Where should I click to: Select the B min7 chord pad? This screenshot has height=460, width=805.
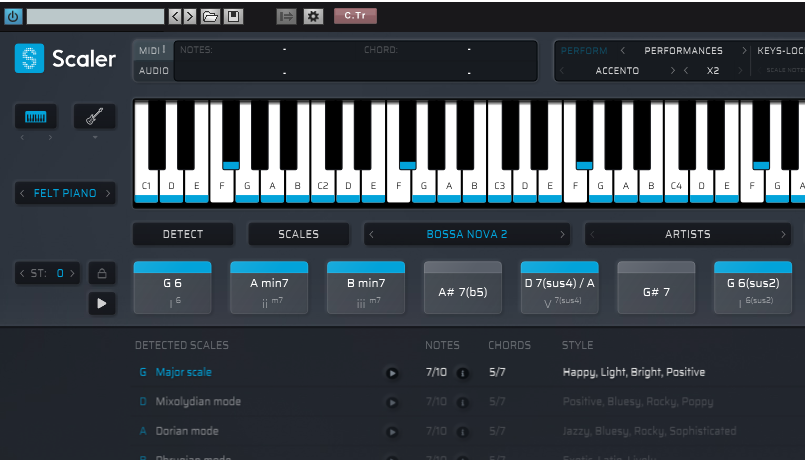pyautogui.click(x=366, y=288)
